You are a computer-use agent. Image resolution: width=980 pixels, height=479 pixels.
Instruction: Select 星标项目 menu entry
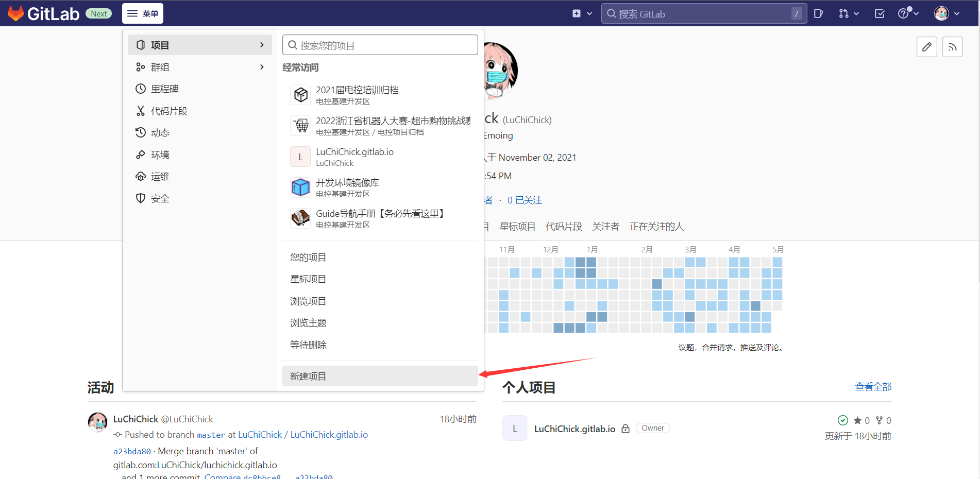point(380,279)
